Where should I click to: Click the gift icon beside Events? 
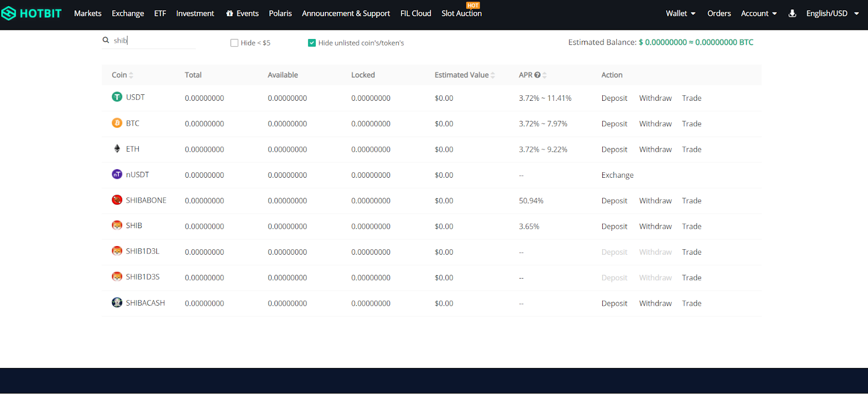pyautogui.click(x=229, y=14)
